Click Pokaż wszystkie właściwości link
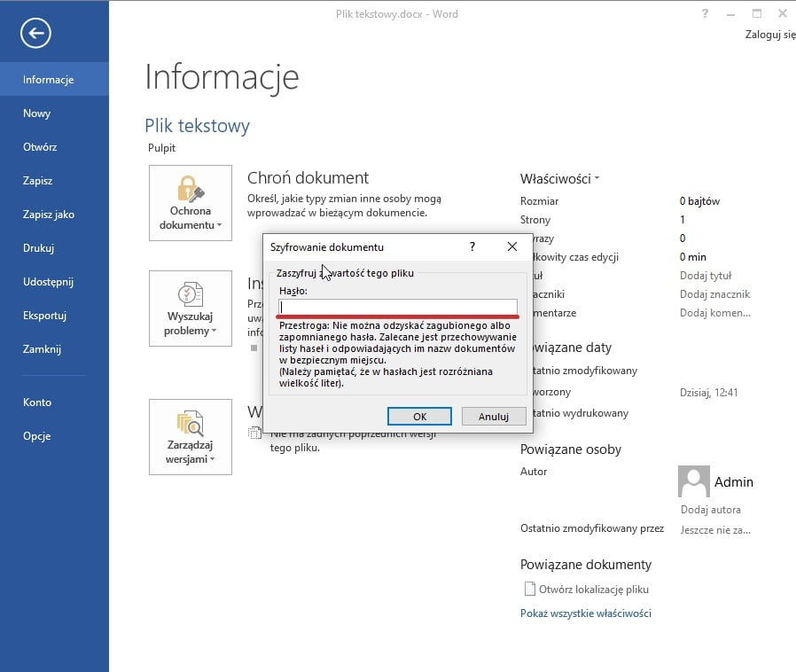The width and height of the screenshot is (796, 672). point(585,613)
